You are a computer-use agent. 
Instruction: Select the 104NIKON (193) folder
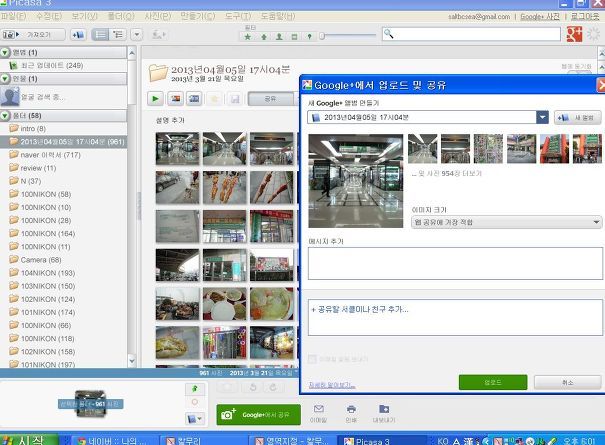click(x=42, y=273)
